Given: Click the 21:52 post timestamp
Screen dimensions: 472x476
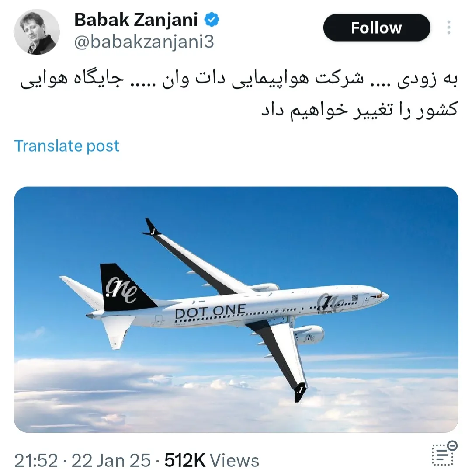Looking at the screenshot, I should coord(36,460).
